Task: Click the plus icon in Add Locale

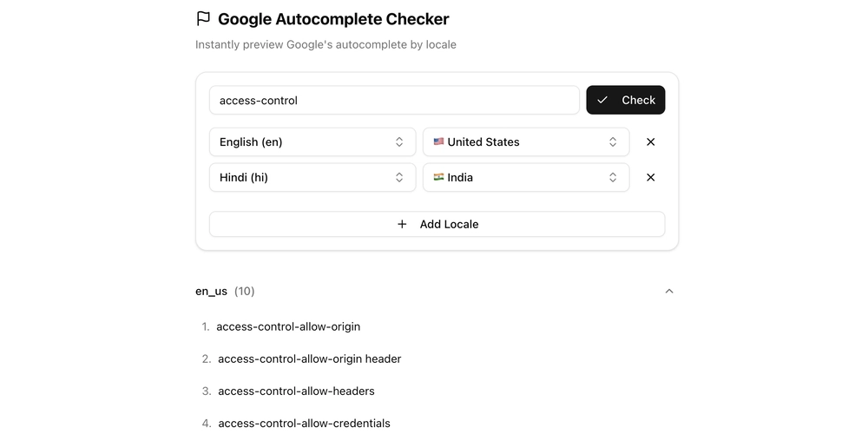Action: [402, 224]
